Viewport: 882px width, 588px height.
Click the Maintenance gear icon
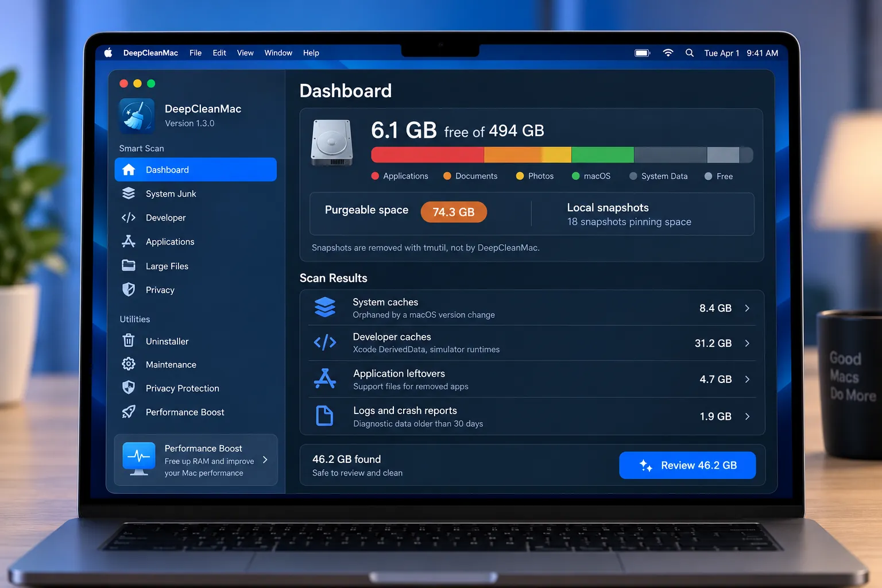click(129, 364)
